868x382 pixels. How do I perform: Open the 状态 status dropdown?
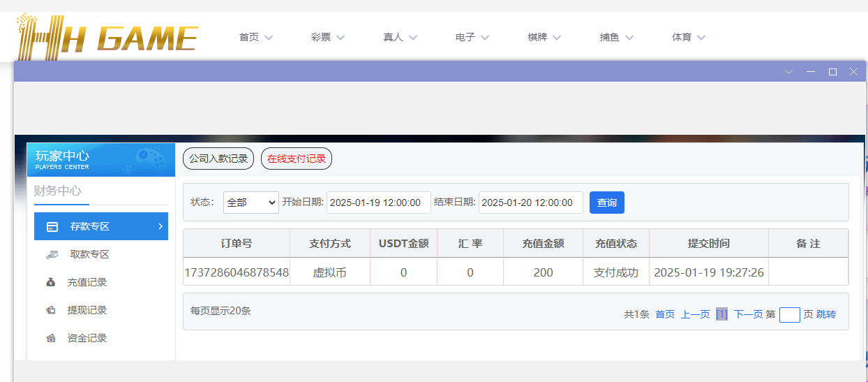(251, 203)
